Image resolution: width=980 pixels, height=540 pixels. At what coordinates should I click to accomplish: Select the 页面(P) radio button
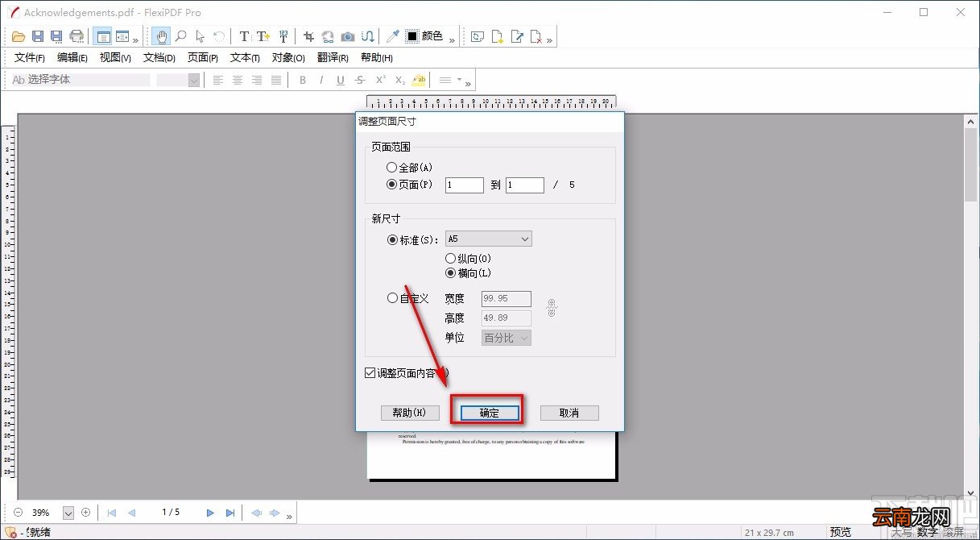(x=392, y=185)
